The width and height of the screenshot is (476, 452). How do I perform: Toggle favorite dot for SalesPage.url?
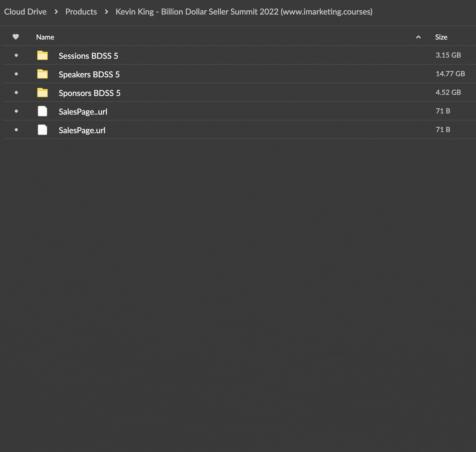[16, 130]
